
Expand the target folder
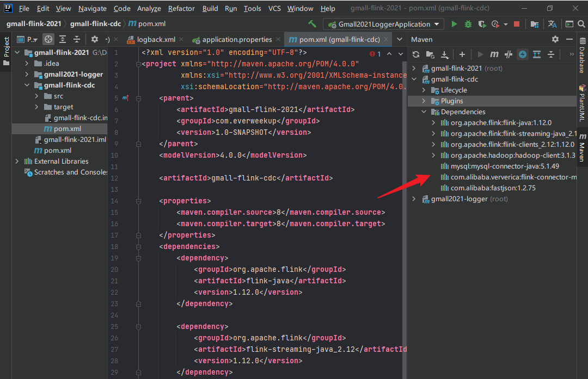36,107
